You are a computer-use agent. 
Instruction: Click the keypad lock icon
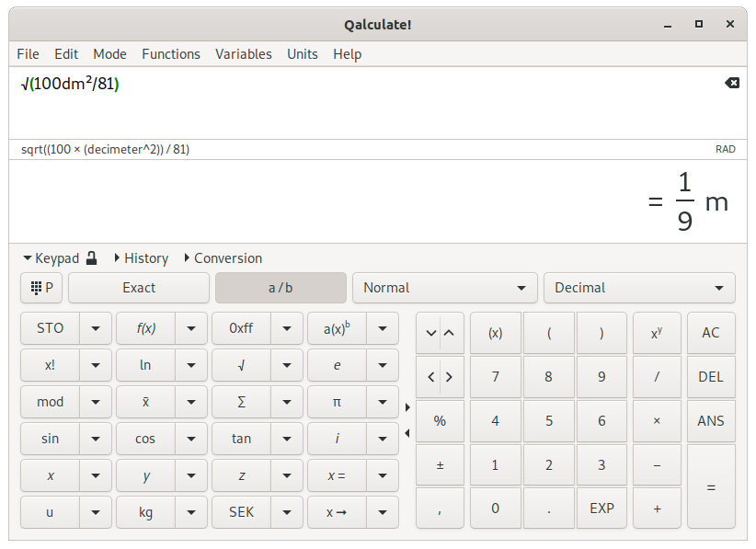tap(91, 258)
